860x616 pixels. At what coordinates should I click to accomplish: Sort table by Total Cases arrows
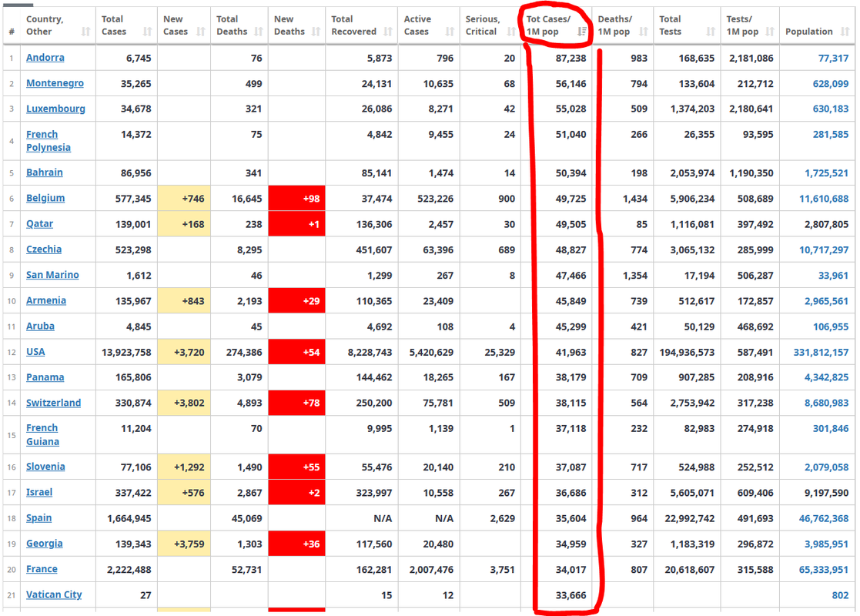point(148,32)
